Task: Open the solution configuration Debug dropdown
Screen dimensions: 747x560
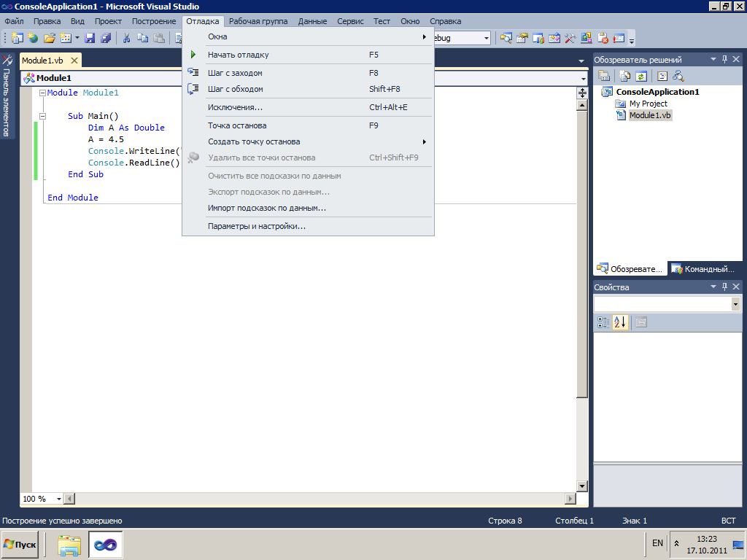Action: (486, 38)
